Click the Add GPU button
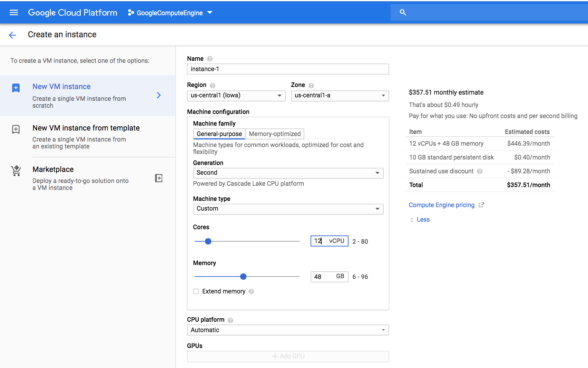This screenshot has height=368, width=588. click(x=288, y=356)
